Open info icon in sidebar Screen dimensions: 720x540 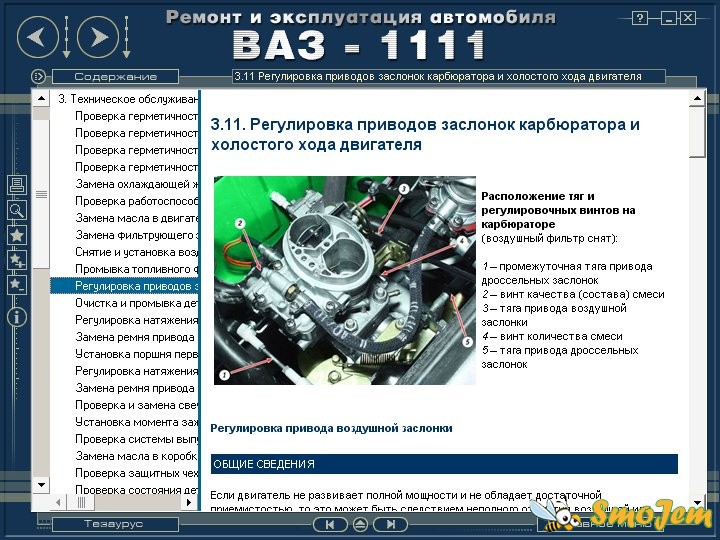tap(17, 317)
